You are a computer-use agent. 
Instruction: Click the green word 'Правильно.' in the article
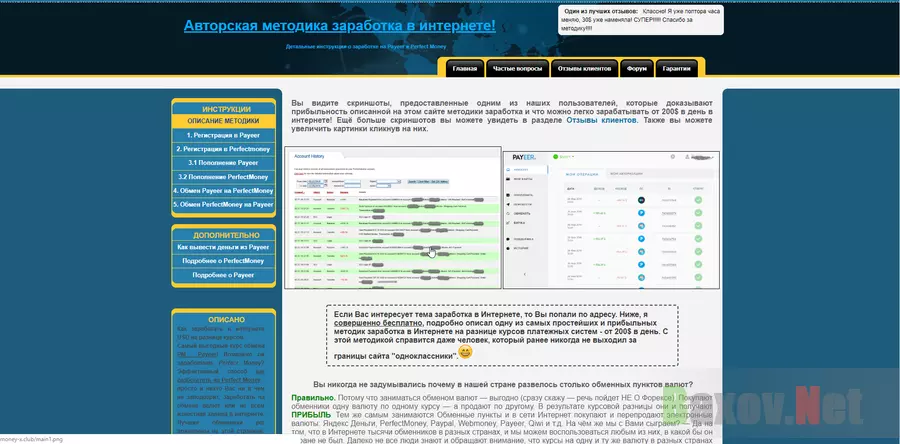click(313, 398)
